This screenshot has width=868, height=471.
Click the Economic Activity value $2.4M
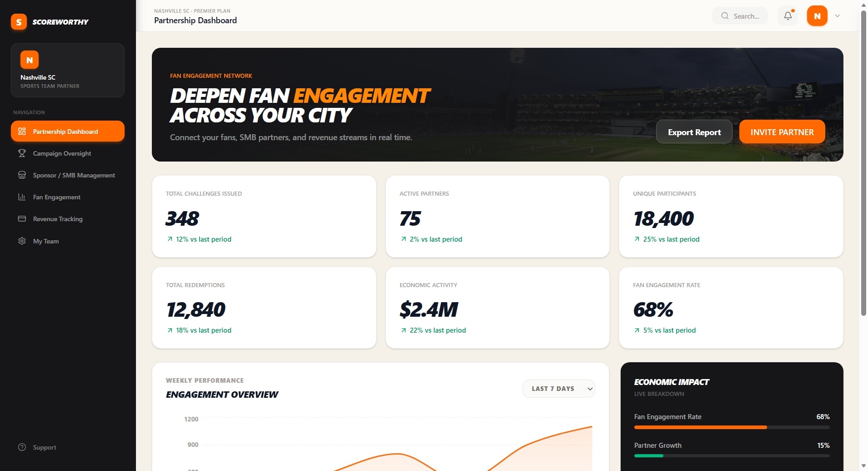click(429, 310)
